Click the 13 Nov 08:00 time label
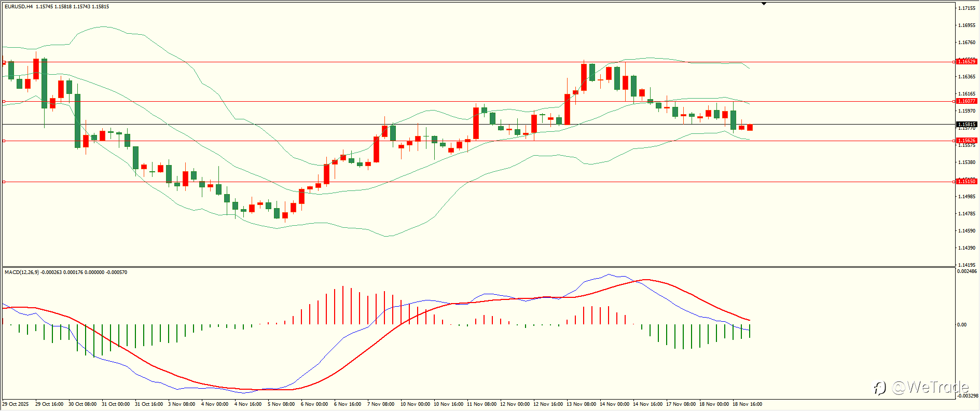The height and width of the screenshot is (411, 980). tap(581, 404)
